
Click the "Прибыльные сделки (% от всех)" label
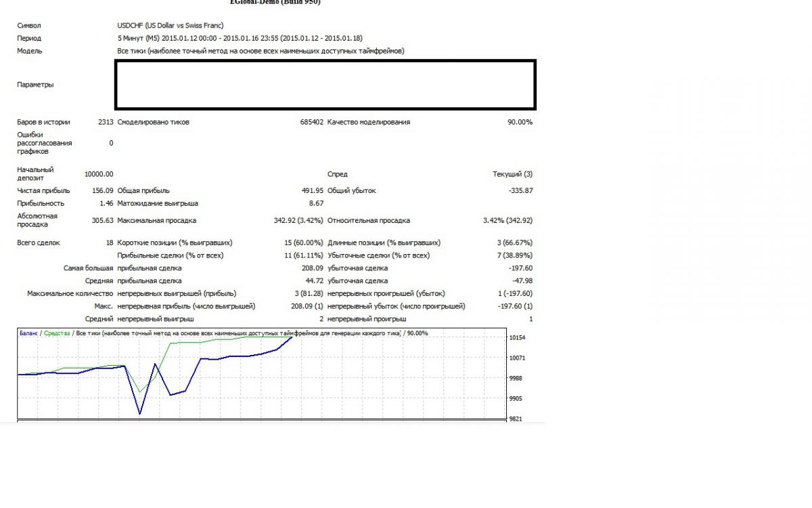(x=171, y=255)
